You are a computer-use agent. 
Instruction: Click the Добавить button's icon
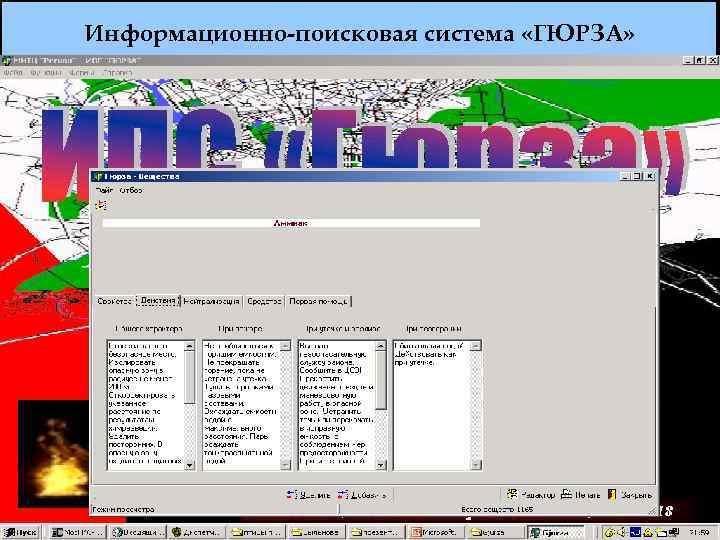[x=343, y=495]
